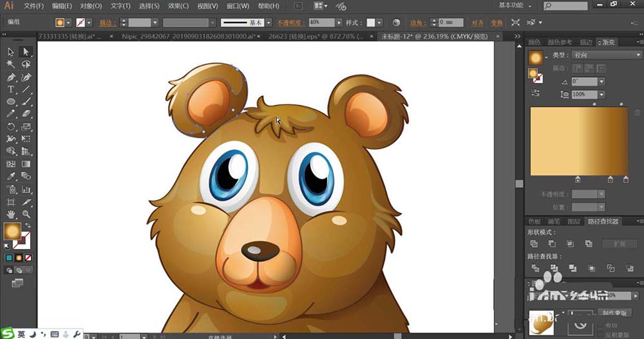The image size is (644, 339).
Task: Toggle Draw Behind mode
Action: point(19,270)
